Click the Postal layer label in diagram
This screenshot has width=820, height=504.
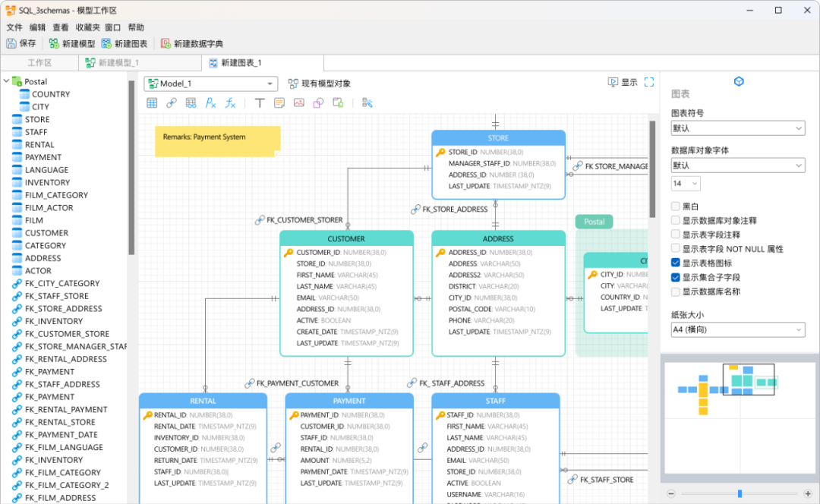coord(594,222)
